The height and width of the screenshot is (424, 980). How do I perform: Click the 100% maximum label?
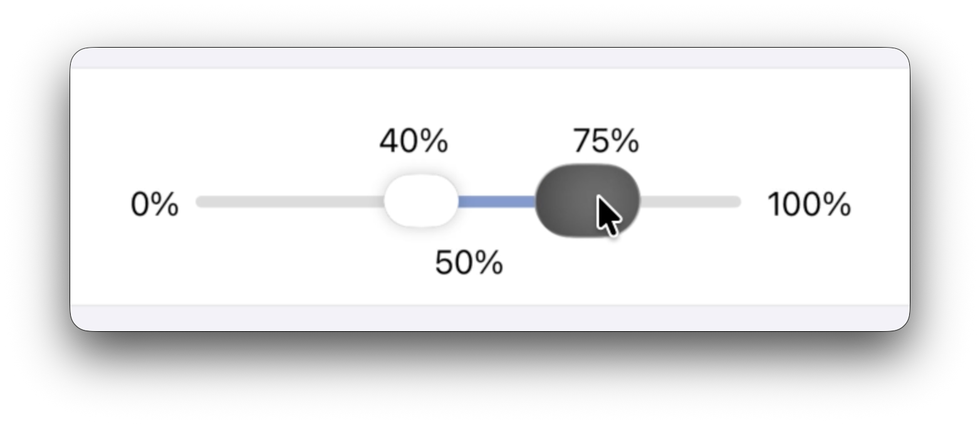(x=809, y=204)
